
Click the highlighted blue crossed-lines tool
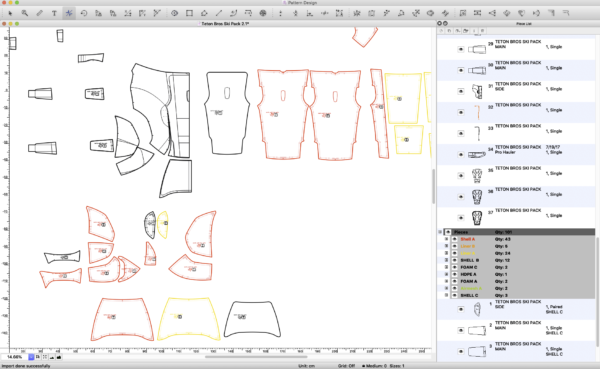tap(69, 13)
